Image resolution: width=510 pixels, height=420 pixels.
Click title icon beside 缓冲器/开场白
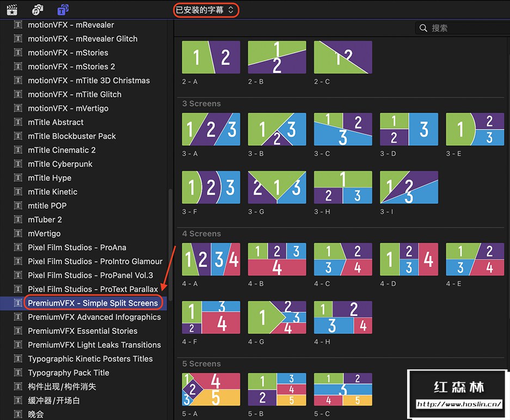coord(18,400)
